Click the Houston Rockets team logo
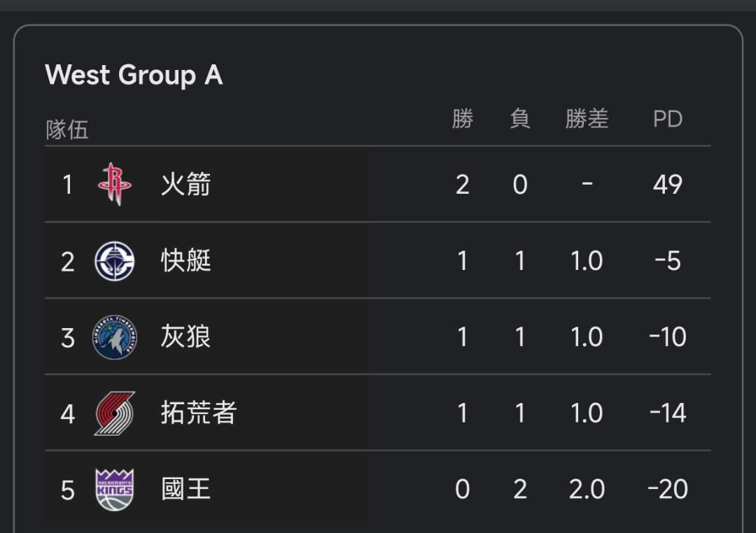This screenshot has height=533, width=756. tap(115, 184)
